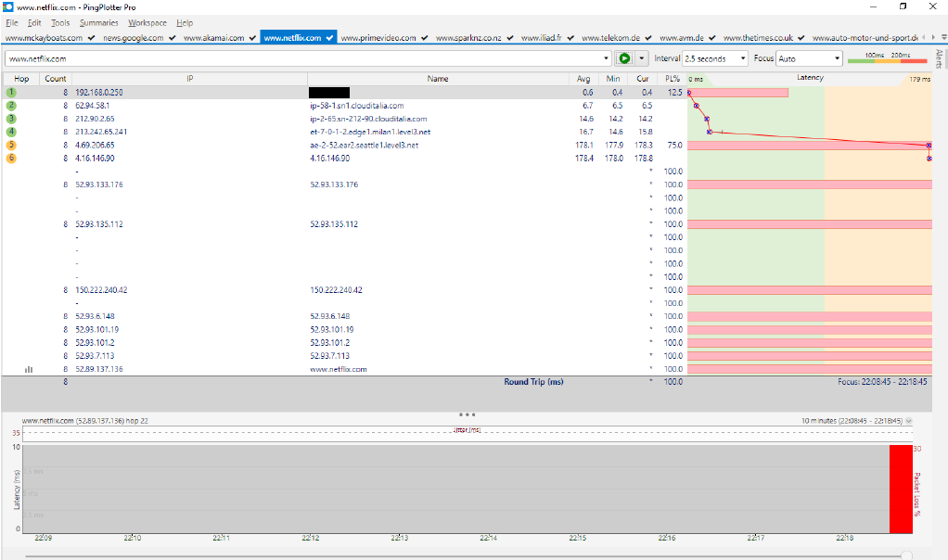The width and height of the screenshot is (948, 560).
Task: Sort by the IP column header
Action: pos(190,79)
